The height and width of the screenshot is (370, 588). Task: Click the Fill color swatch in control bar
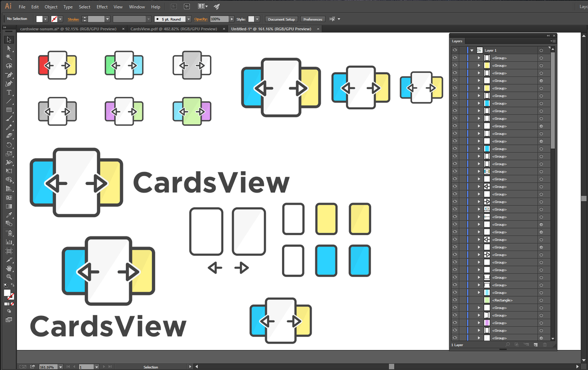(x=40, y=19)
